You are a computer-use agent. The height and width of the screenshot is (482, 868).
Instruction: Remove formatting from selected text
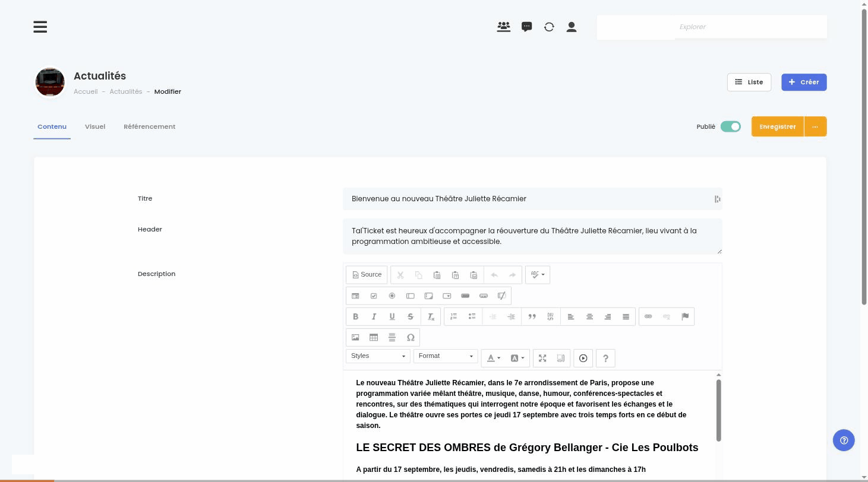coord(431,316)
